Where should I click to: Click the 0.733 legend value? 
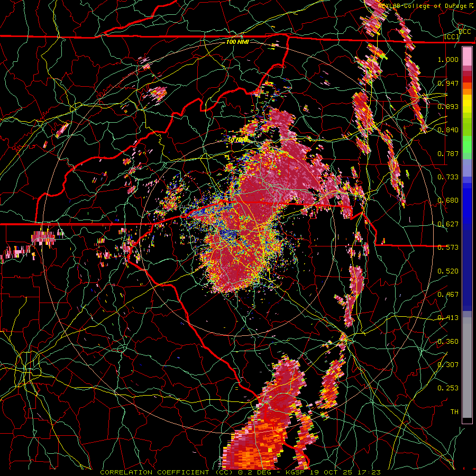(448, 177)
